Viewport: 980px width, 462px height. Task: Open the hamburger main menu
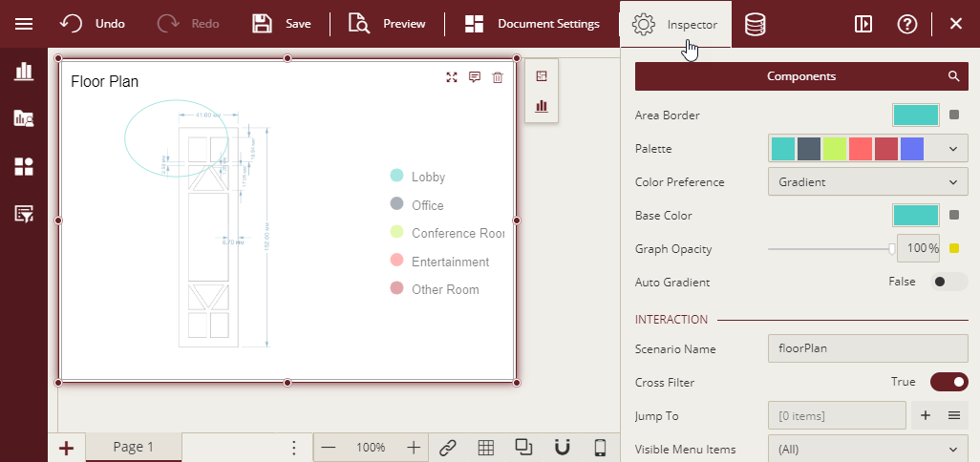(24, 24)
